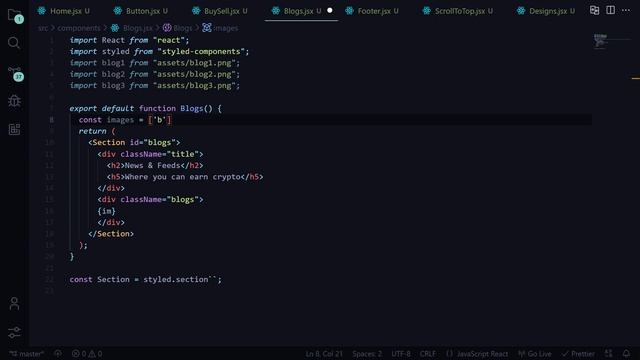Click the 'assets/blog1.png' import string
640x360 pixels.
194,63
